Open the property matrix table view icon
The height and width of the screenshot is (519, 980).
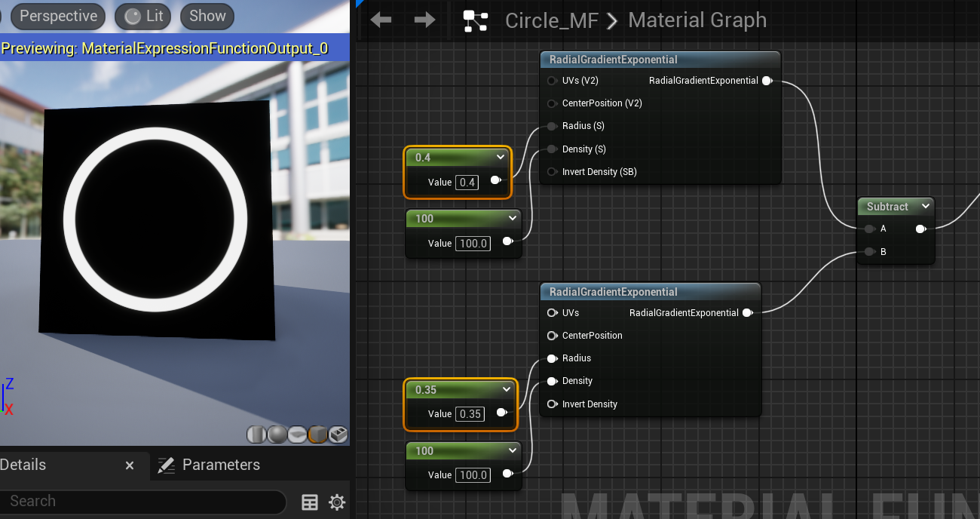[310, 502]
